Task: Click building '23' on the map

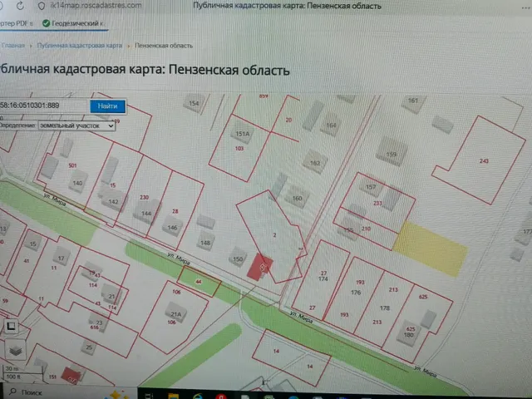Action: 99,323
